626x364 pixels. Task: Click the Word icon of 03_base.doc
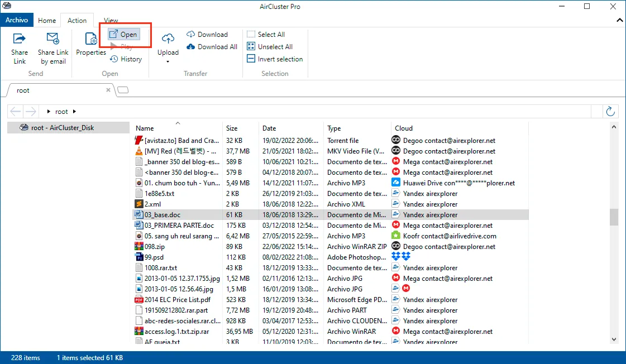139,215
